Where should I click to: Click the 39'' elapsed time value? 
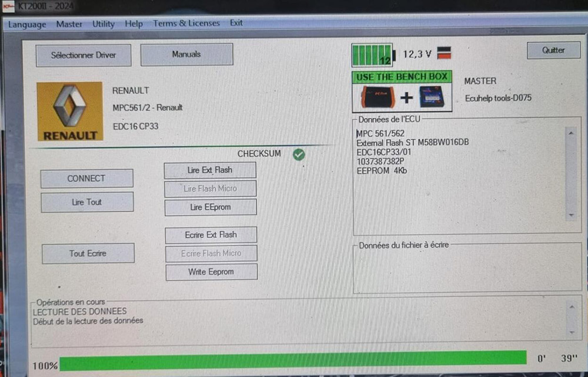569,358
